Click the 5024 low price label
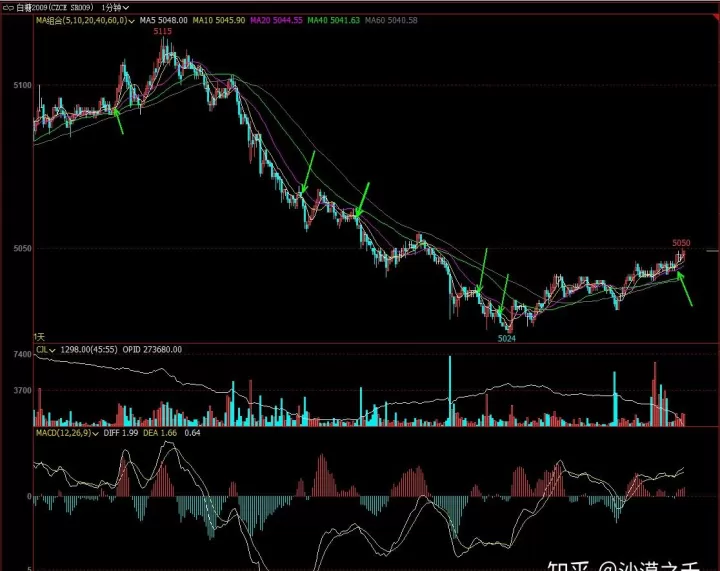Image resolution: width=720 pixels, height=571 pixels. (507, 339)
